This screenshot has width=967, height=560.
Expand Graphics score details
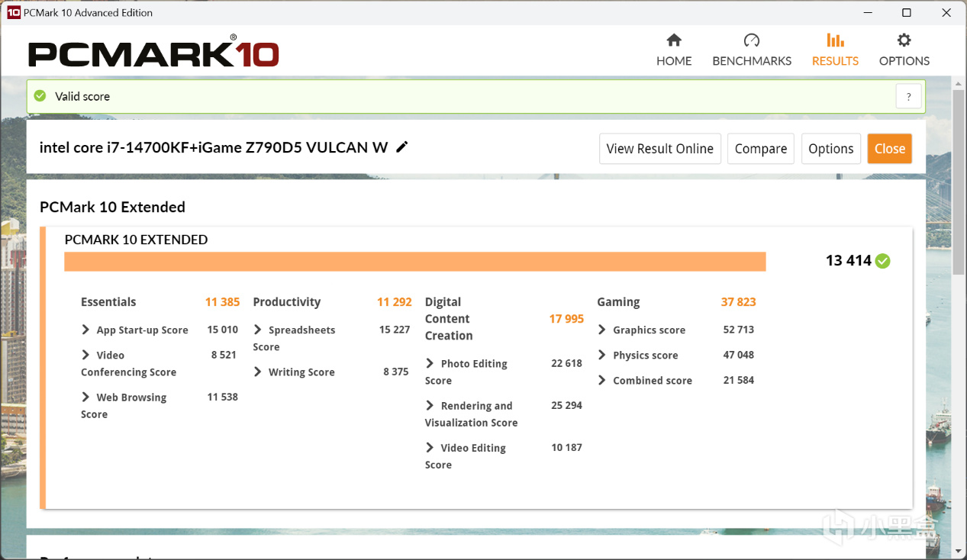coord(602,330)
